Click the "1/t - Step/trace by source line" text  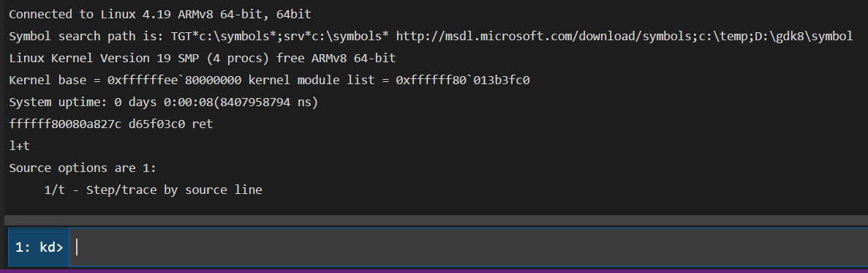click(153, 190)
